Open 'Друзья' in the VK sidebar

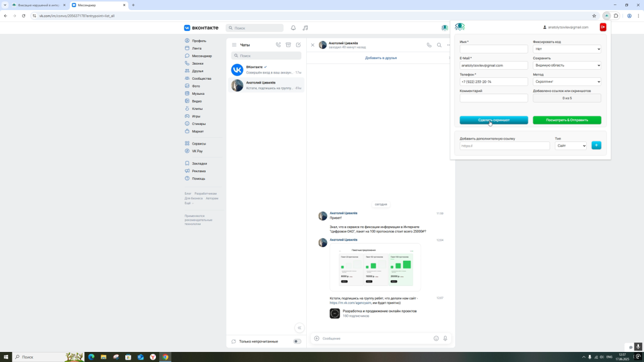197,71
